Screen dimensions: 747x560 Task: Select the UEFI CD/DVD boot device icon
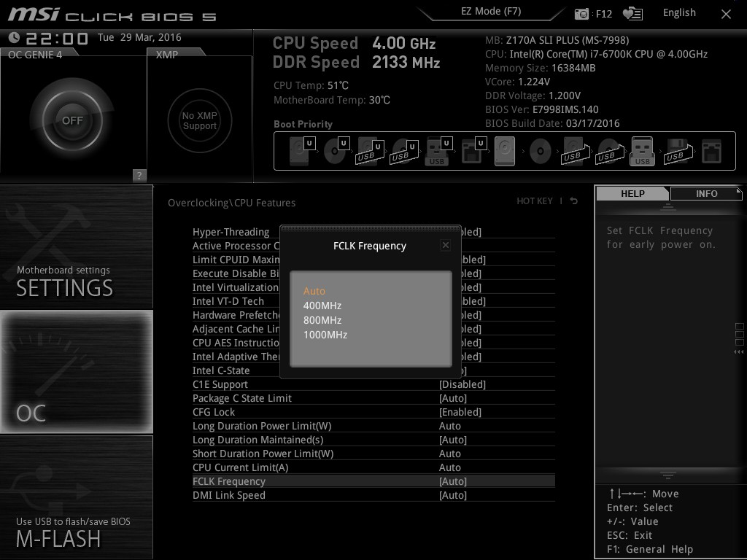tap(336, 151)
